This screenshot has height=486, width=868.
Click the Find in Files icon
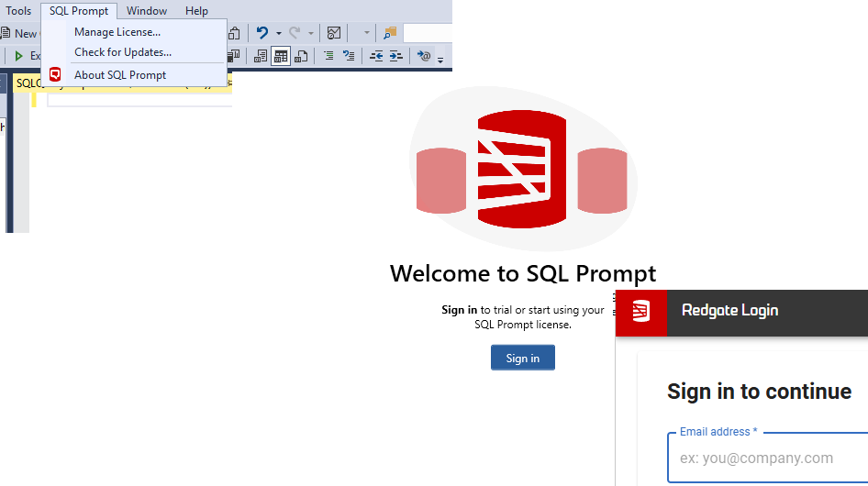coord(390,33)
